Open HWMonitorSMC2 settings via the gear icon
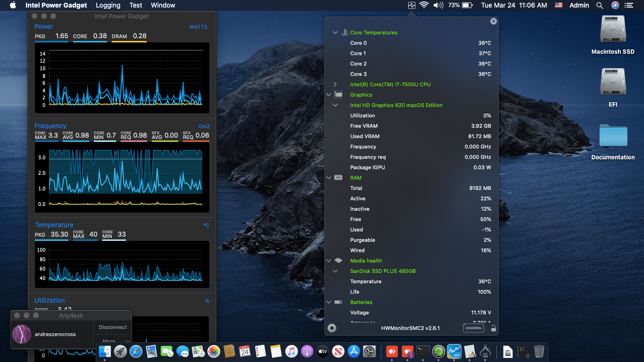Viewport: 644px width, 362px height. 331,328
